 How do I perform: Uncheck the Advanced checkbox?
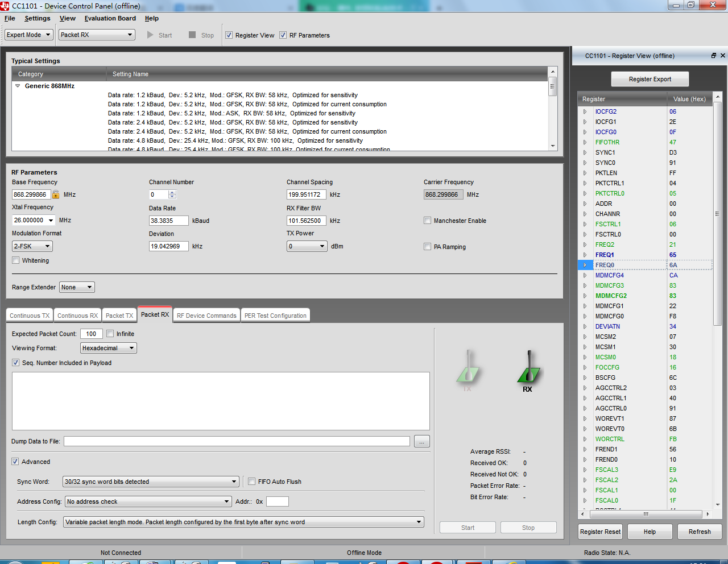pos(15,462)
